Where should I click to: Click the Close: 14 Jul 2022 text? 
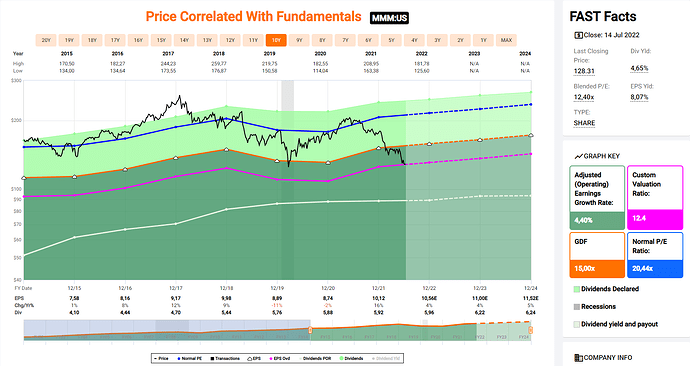point(612,35)
